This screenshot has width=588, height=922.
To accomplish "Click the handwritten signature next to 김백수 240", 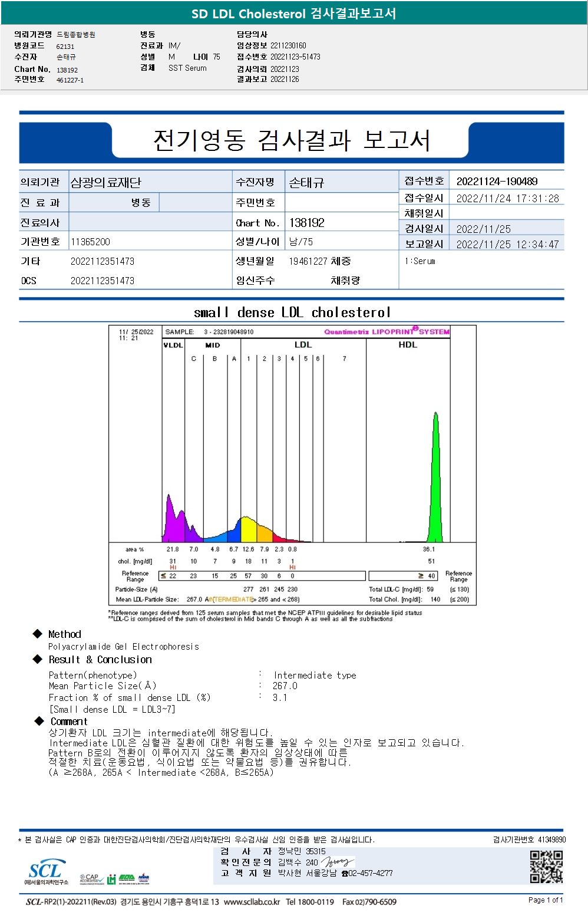I will [338, 862].
